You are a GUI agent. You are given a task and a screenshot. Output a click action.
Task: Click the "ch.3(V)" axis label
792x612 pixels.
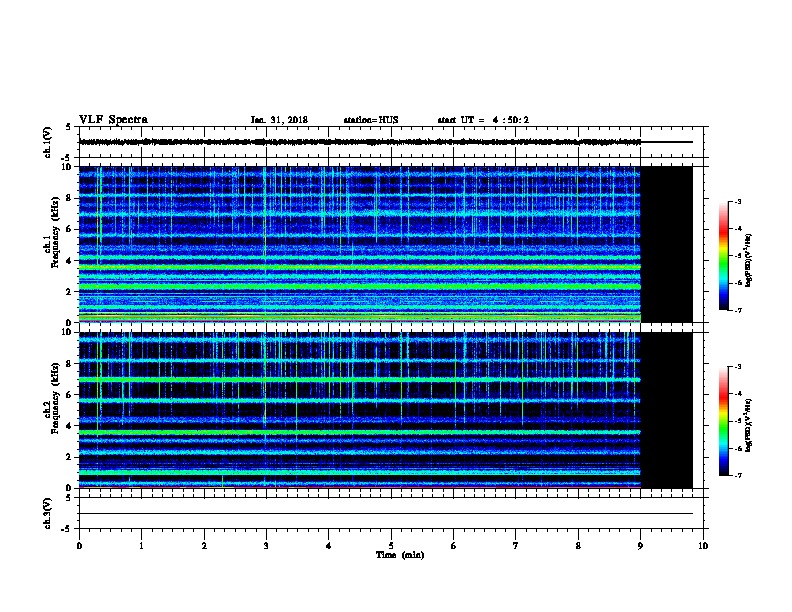pos(47,513)
